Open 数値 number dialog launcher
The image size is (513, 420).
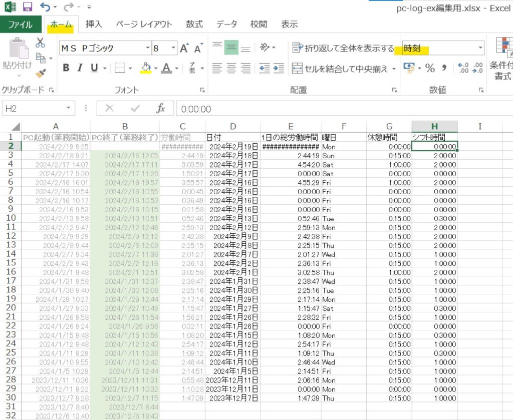point(481,90)
